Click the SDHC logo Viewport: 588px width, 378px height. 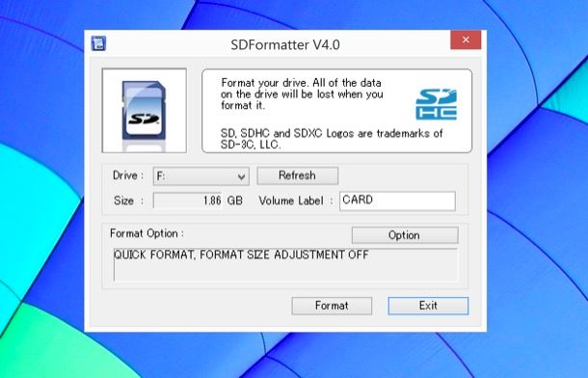coord(436,104)
